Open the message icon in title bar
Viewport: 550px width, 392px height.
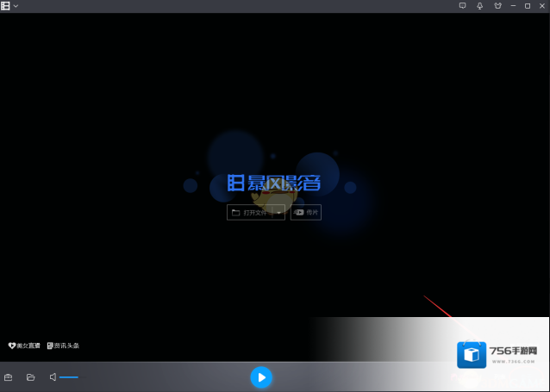click(462, 6)
